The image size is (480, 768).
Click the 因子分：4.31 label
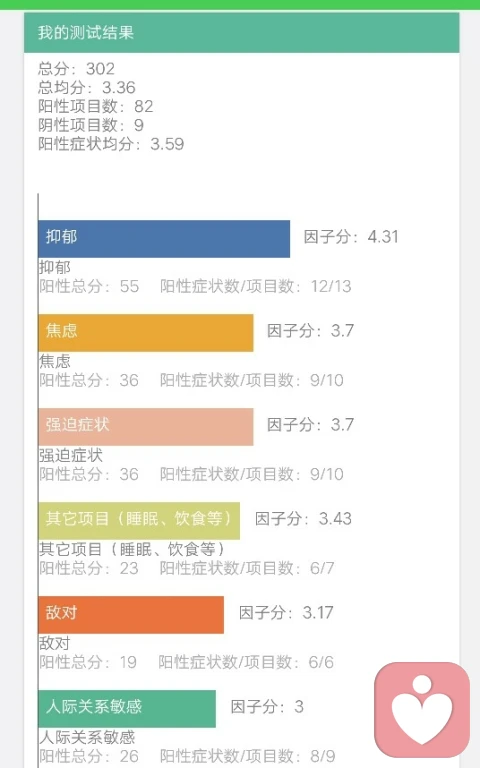click(x=351, y=237)
